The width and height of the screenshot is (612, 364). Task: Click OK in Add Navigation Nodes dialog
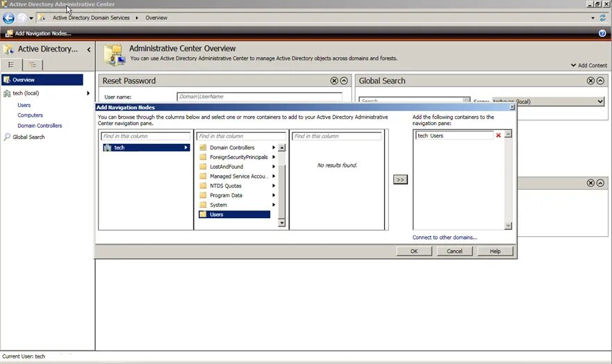[414, 251]
